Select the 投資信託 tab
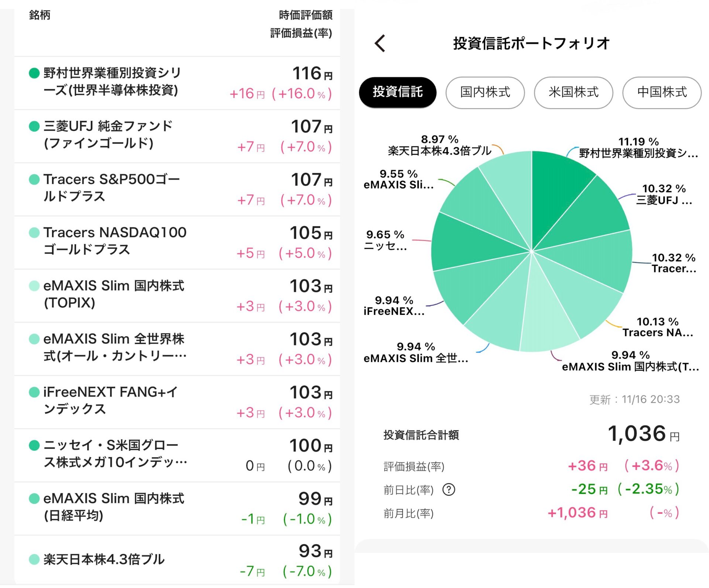 coord(397,92)
